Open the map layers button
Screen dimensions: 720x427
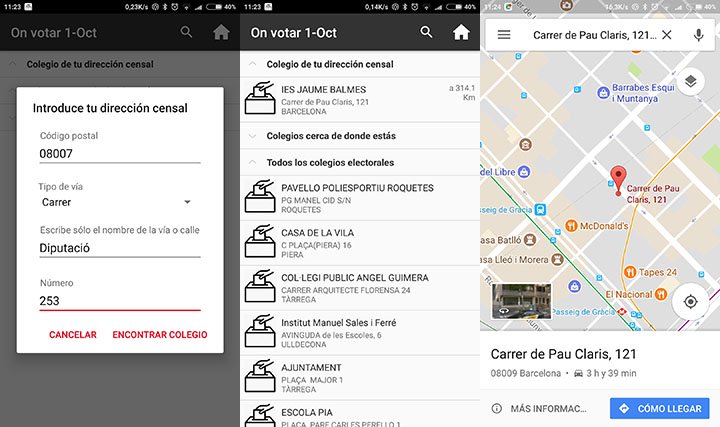690,82
